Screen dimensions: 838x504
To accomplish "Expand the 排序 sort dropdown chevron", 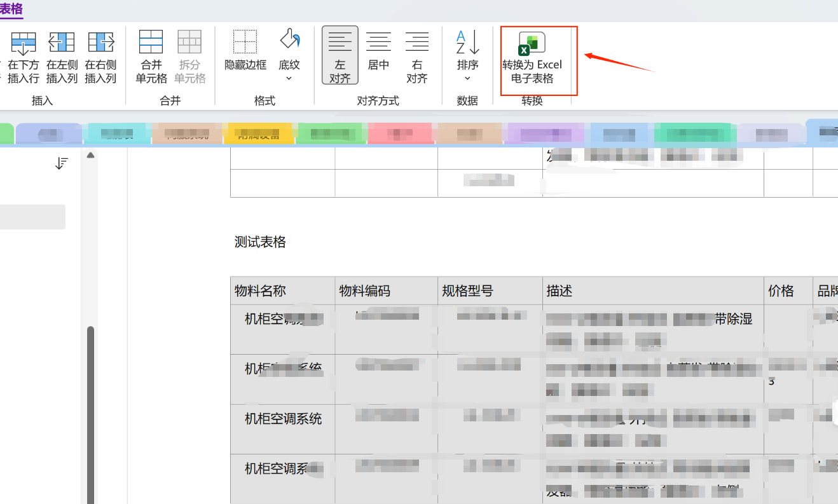I will (467, 78).
